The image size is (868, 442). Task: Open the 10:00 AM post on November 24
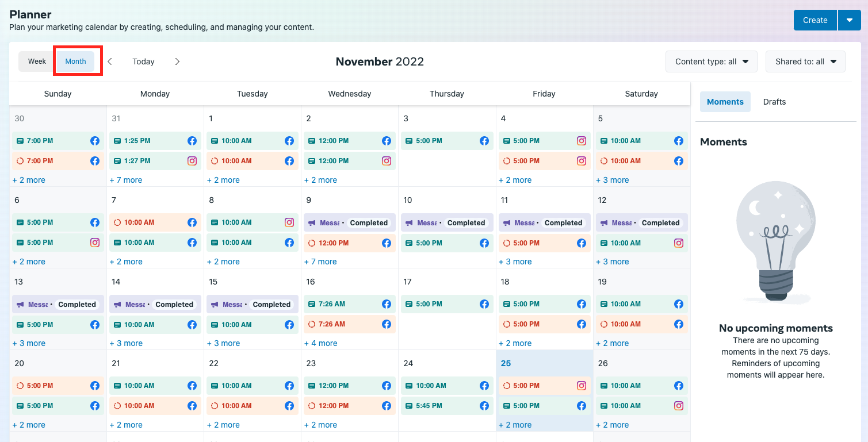point(447,386)
